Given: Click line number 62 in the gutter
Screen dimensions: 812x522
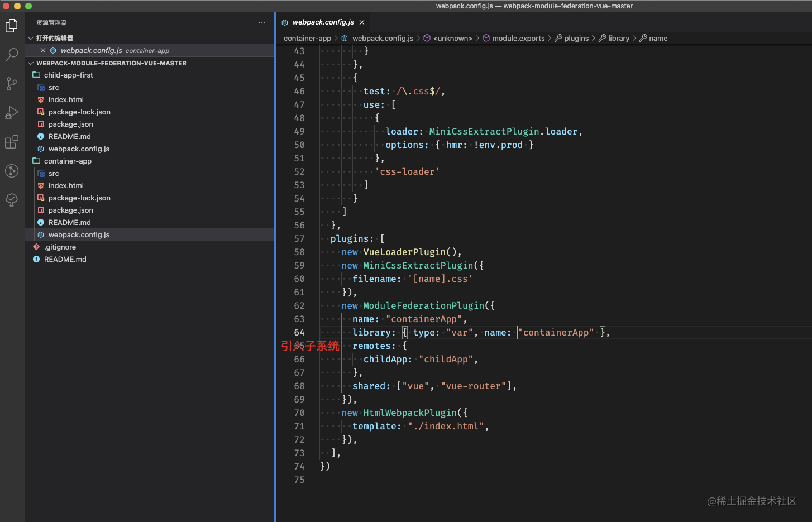Looking at the screenshot, I should pos(299,305).
